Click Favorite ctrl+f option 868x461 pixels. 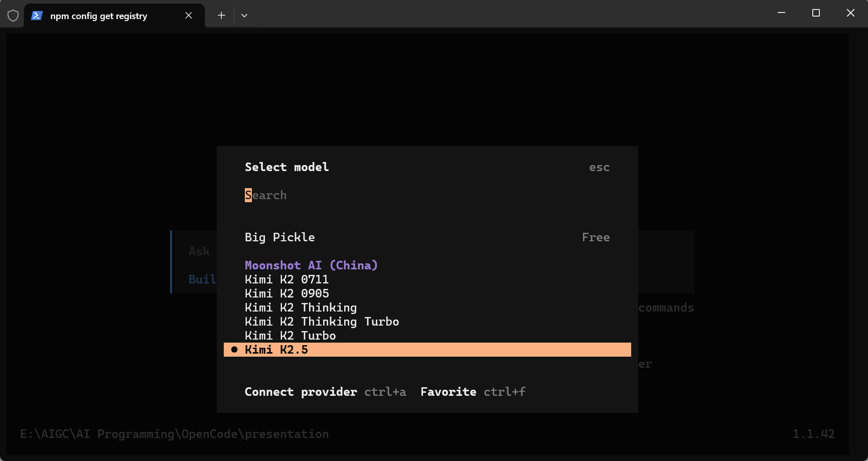[473, 392]
